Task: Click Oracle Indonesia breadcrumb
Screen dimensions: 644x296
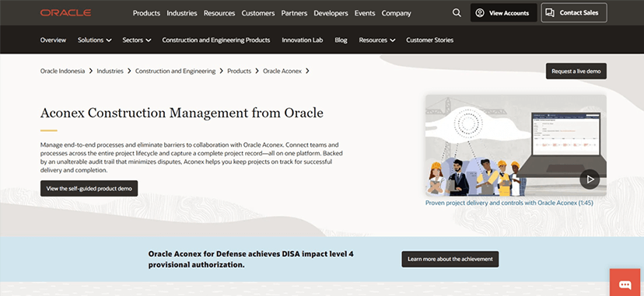Action: coord(62,71)
